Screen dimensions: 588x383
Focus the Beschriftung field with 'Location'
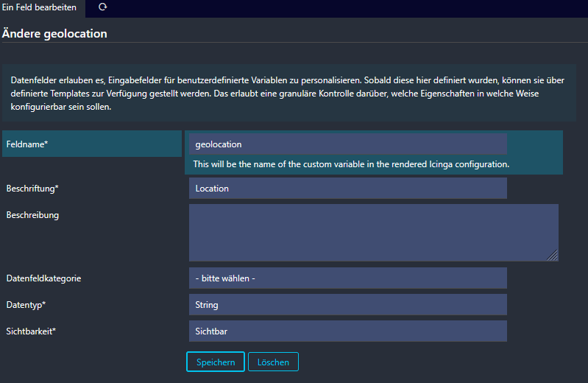[x=347, y=189]
